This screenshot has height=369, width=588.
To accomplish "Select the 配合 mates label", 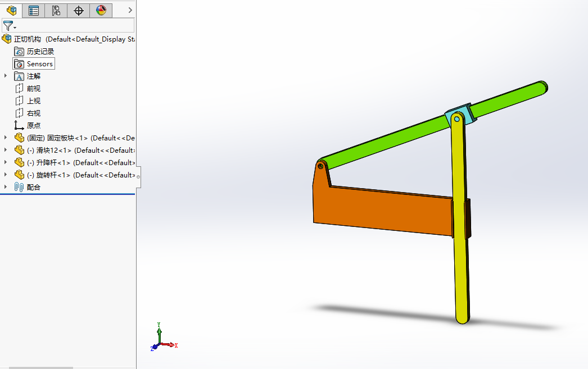I will (33, 188).
